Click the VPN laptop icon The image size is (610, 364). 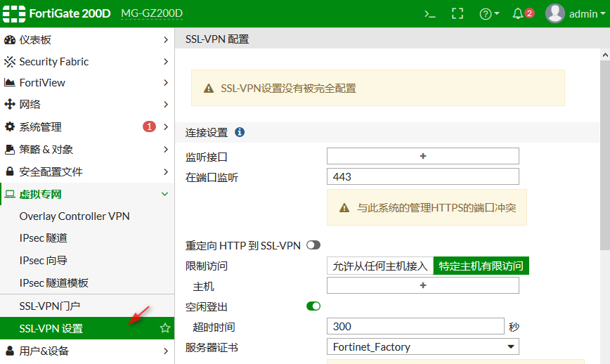coord(10,194)
